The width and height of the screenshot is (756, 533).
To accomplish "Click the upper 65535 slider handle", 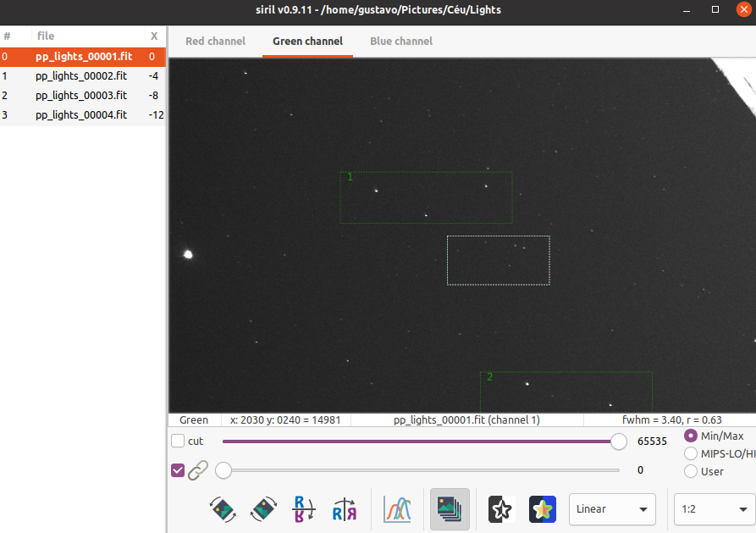I will (x=619, y=441).
